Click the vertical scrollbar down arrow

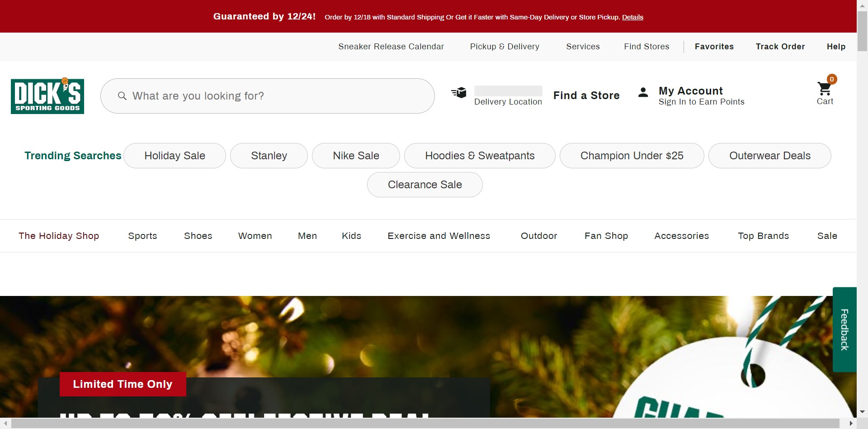862,412
